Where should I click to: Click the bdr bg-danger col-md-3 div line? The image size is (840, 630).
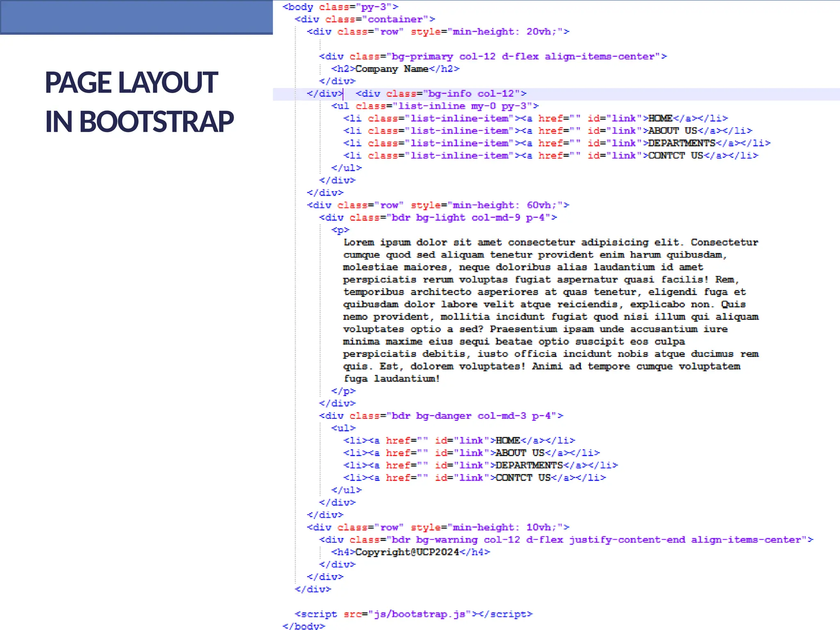[x=441, y=416]
